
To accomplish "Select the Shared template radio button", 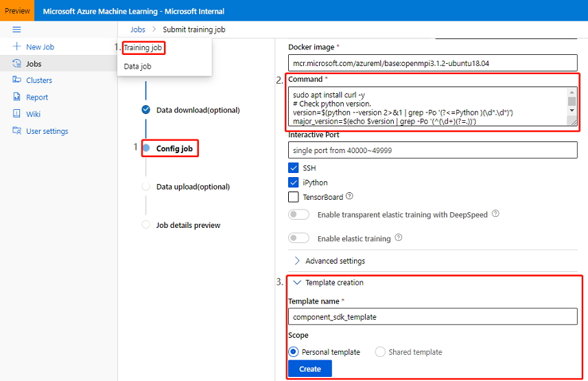I will click(380, 351).
